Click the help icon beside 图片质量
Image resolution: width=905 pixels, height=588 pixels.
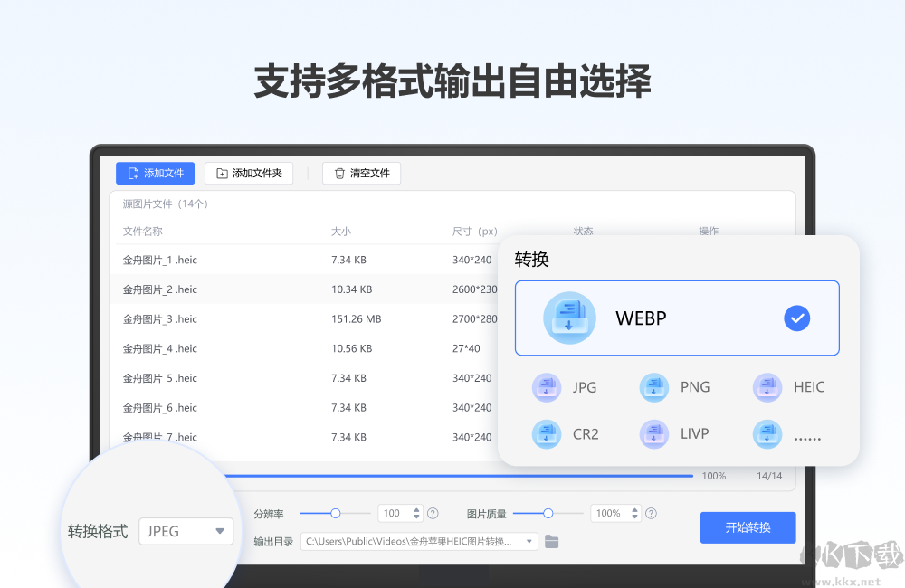652,513
